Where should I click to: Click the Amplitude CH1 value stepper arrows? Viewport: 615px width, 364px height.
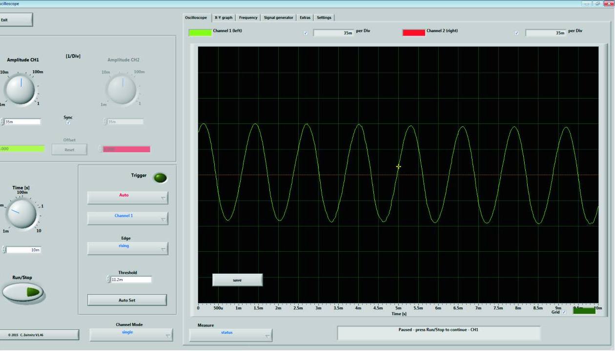[x=2, y=121]
